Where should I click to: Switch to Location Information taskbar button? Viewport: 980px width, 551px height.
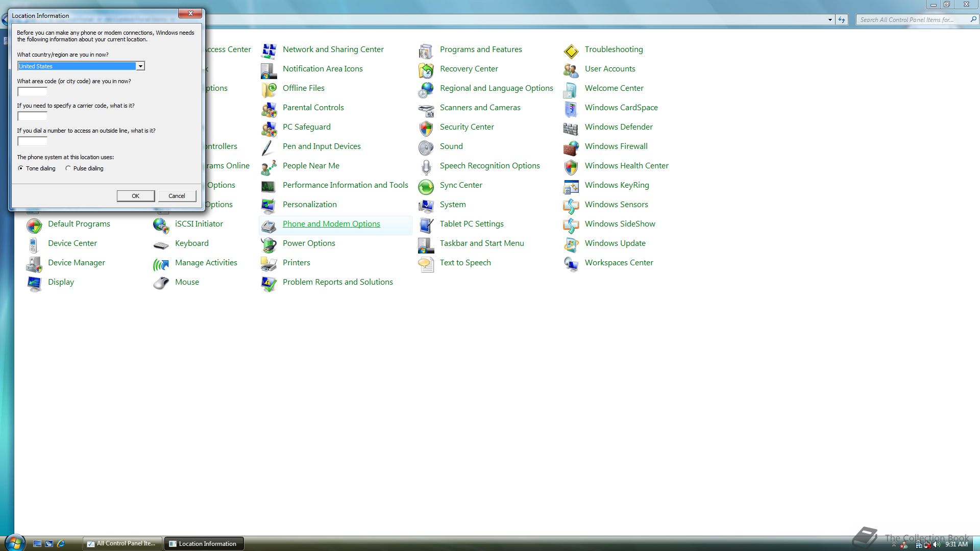204,543
